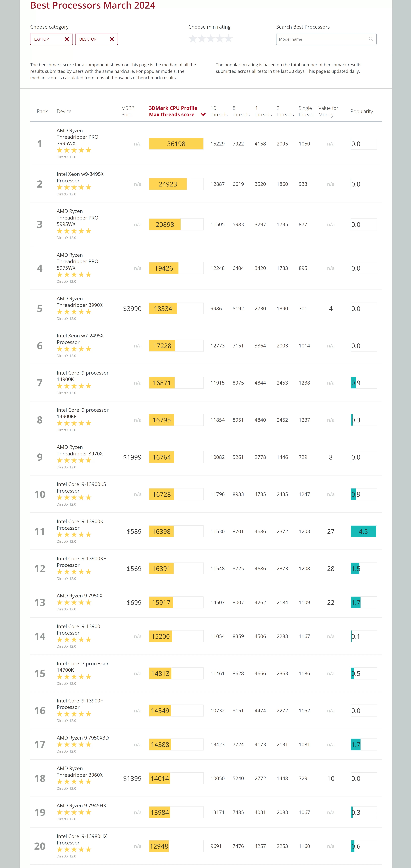Sort table by Popularity header
Screen dimensions: 411x868
[x=361, y=111]
